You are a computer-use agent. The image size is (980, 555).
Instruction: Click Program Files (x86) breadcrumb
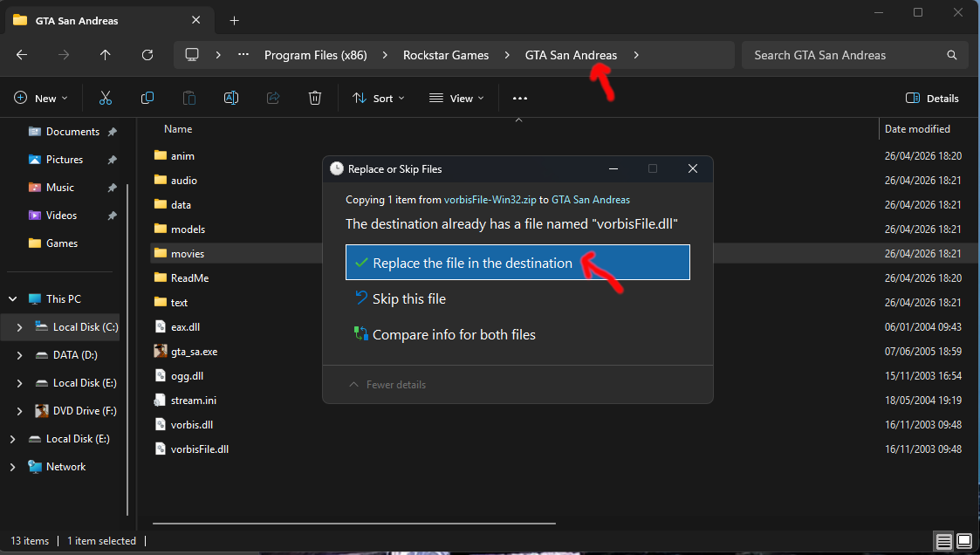(x=316, y=55)
